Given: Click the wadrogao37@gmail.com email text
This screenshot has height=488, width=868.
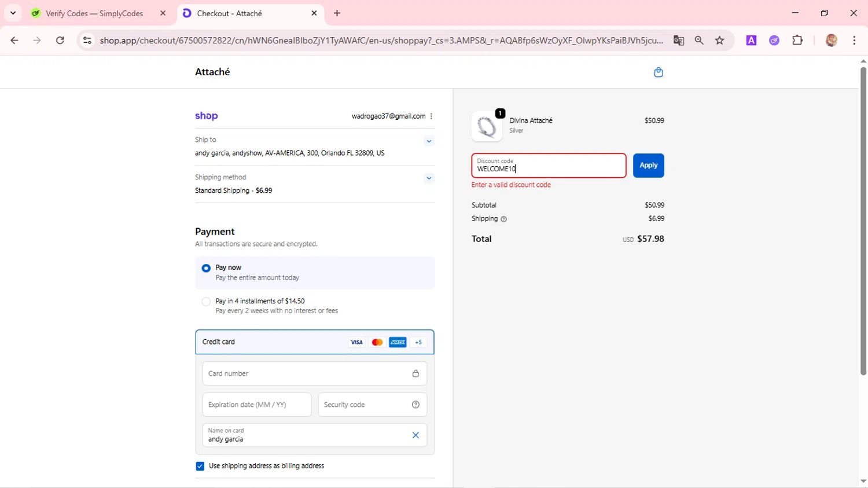Looking at the screenshot, I should pos(388,116).
